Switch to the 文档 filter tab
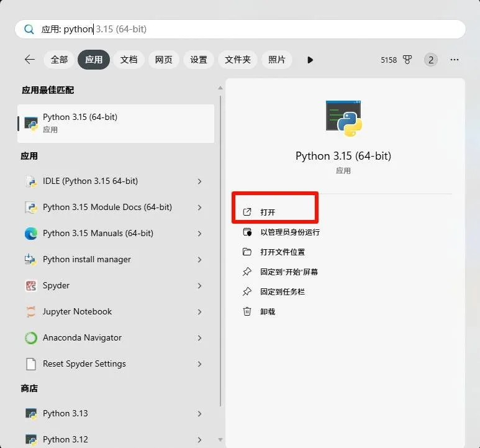The height and width of the screenshot is (448, 480). click(x=129, y=60)
